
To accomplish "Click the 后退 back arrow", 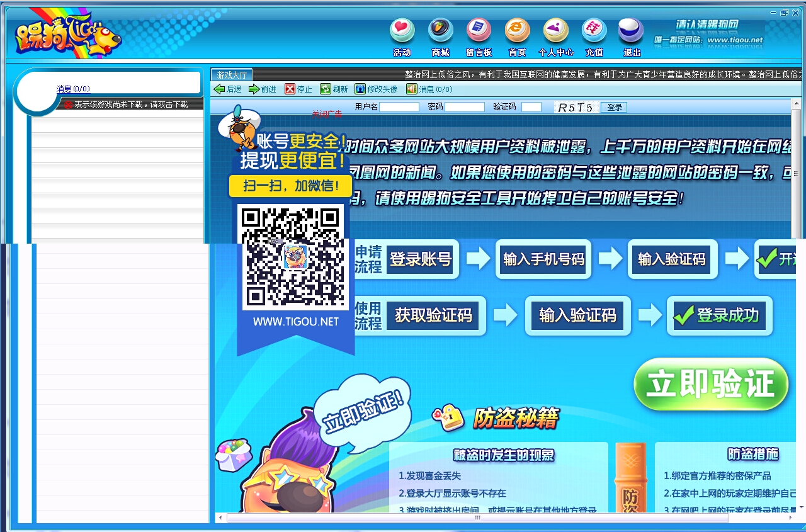I will pyautogui.click(x=227, y=89).
